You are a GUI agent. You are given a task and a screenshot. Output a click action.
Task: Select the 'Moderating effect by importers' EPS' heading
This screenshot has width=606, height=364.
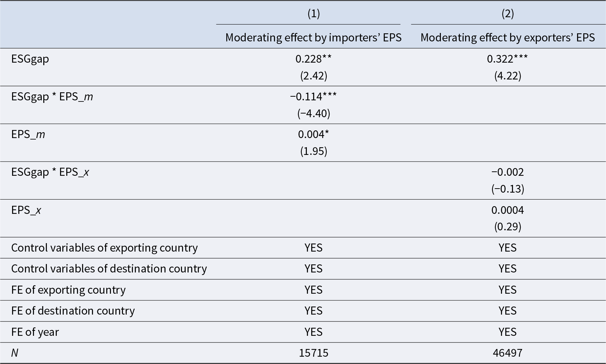coord(313,37)
